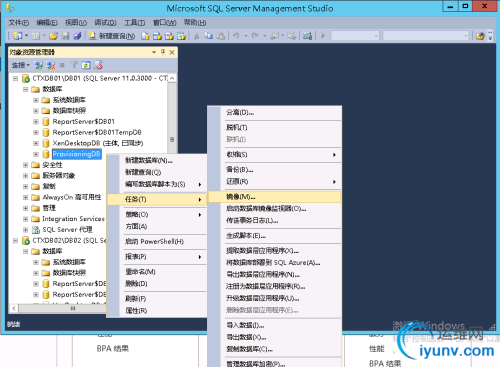The image size is (500, 367).
Task: Expand the AlwaysOn 高可用性 folder
Action: point(25,197)
